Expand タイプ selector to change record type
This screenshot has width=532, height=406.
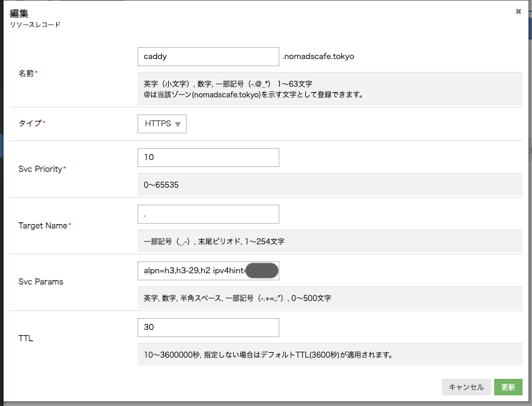click(x=161, y=124)
